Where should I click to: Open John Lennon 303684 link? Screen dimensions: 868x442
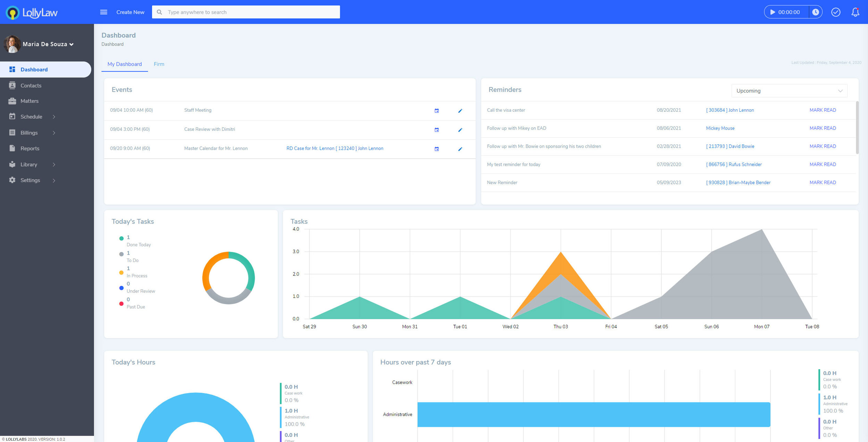tap(730, 110)
